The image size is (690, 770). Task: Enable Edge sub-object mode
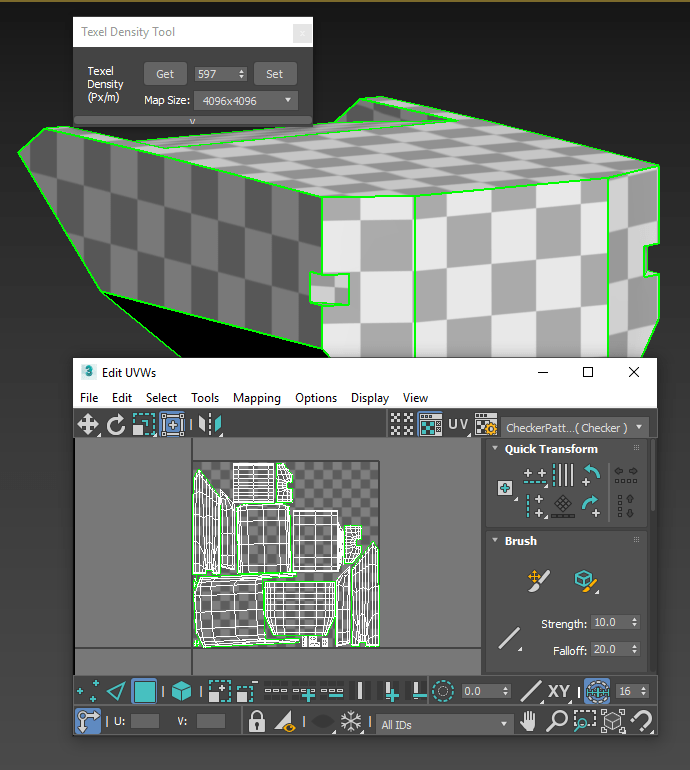[x=116, y=691]
